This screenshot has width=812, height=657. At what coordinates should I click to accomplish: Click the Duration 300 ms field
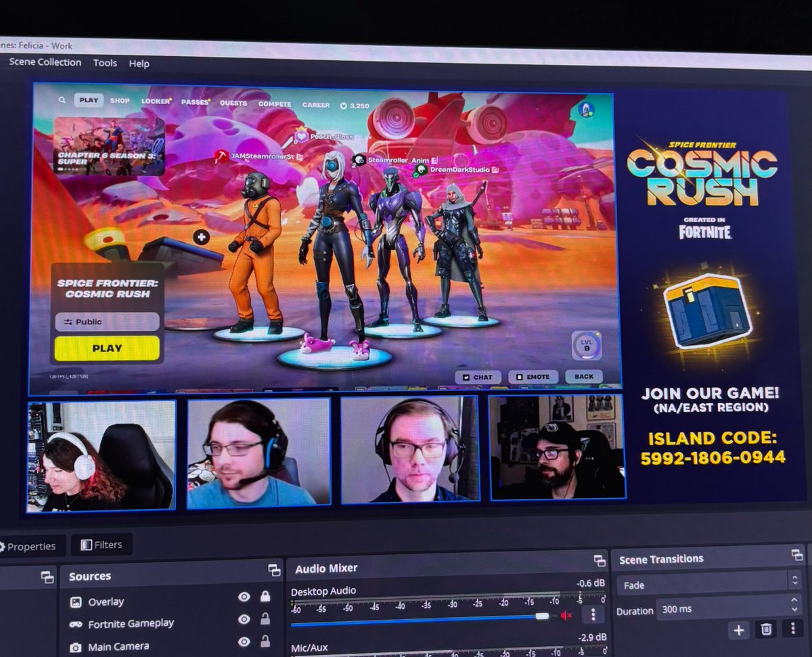point(728,608)
